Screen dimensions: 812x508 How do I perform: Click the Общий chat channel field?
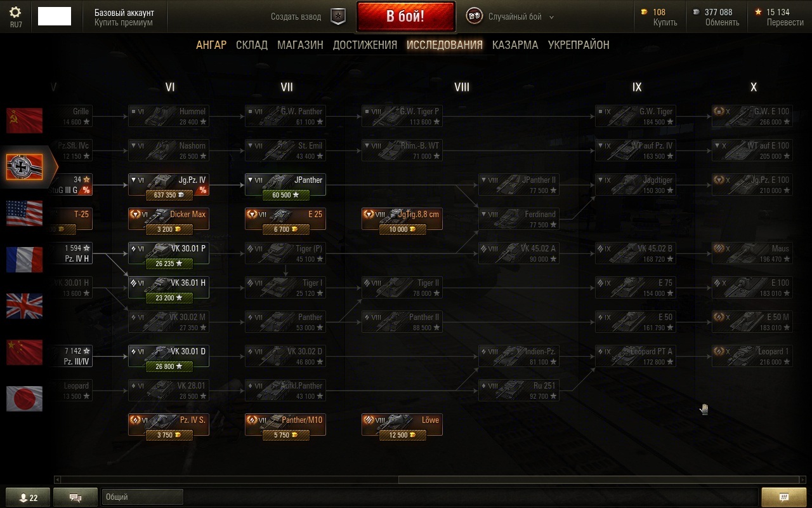[143, 497]
